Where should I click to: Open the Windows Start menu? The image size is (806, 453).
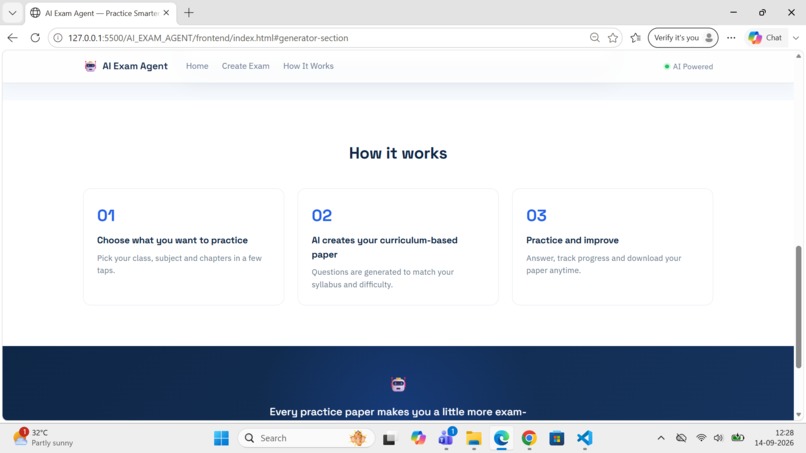(x=221, y=438)
